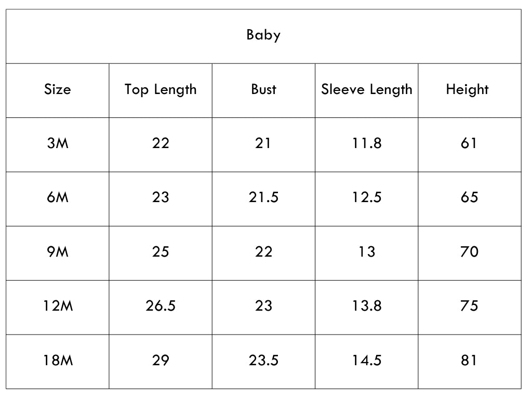The height and width of the screenshot is (399, 532).
Task: Select the 21.5 bust value
Action: click(x=263, y=197)
